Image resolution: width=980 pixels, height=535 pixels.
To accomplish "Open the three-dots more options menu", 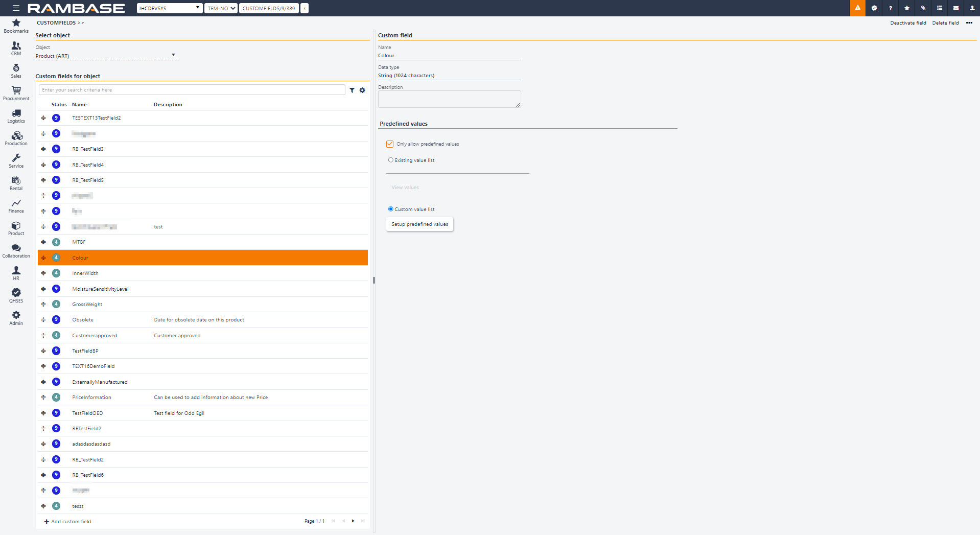I will coord(969,23).
